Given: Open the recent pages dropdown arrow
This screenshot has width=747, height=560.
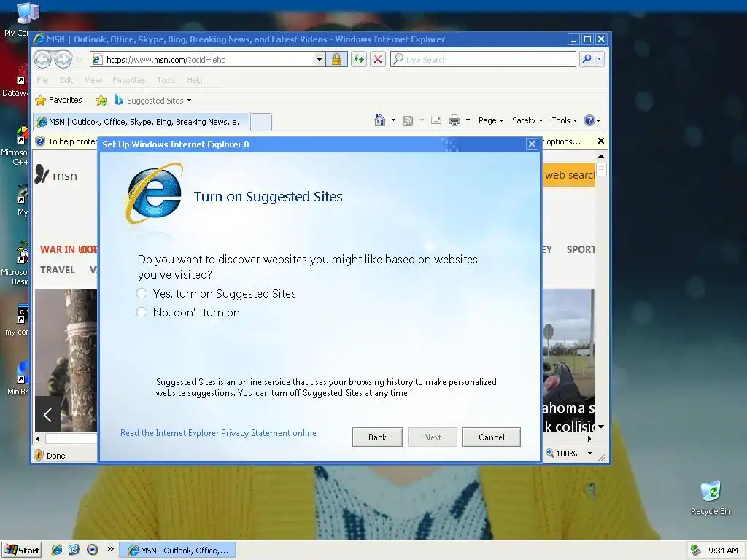Looking at the screenshot, I should [x=79, y=60].
